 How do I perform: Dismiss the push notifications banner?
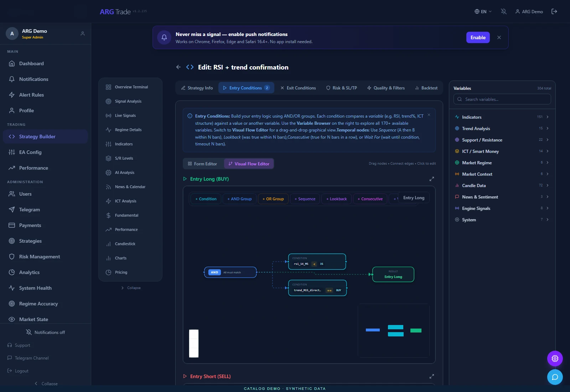(x=499, y=37)
